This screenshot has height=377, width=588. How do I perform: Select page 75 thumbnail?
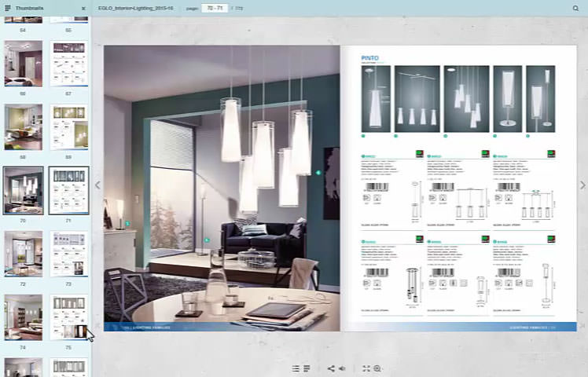coord(68,317)
